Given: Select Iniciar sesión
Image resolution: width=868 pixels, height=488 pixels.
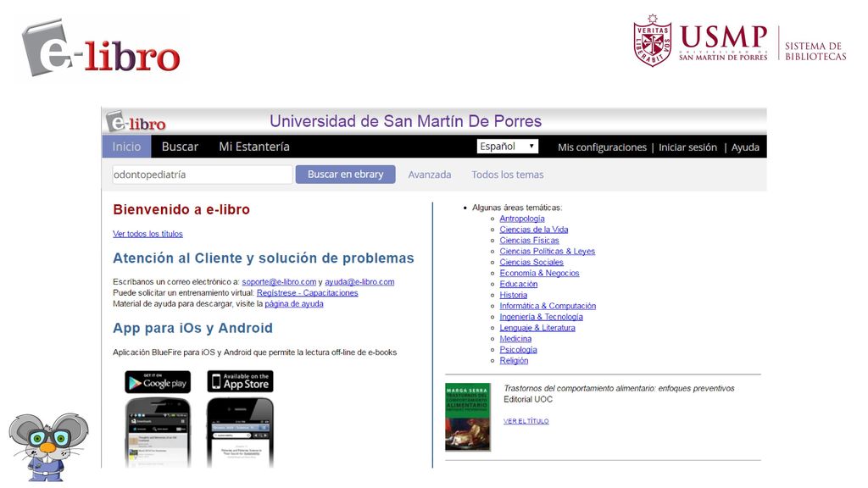Looking at the screenshot, I should (687, 147).
